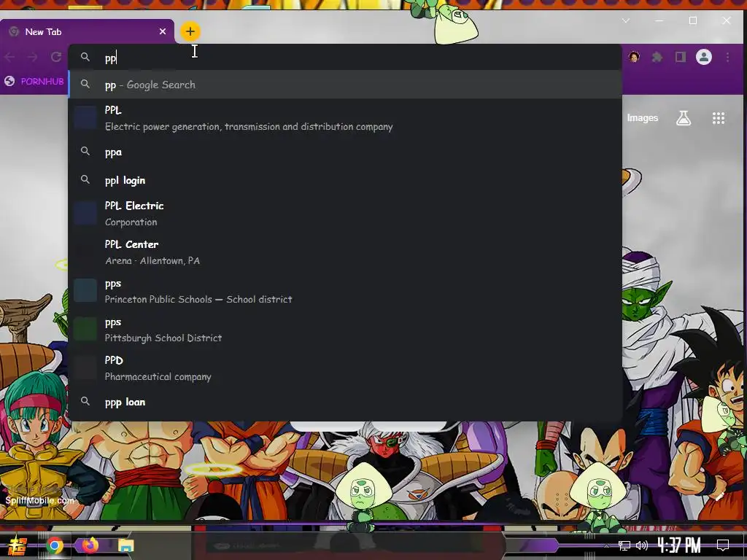Image resolution: width=747 pixels, height=560 pixels.
Task: Expand the tab search chevron
Action: pyautogui.click(x=626, y=20)
